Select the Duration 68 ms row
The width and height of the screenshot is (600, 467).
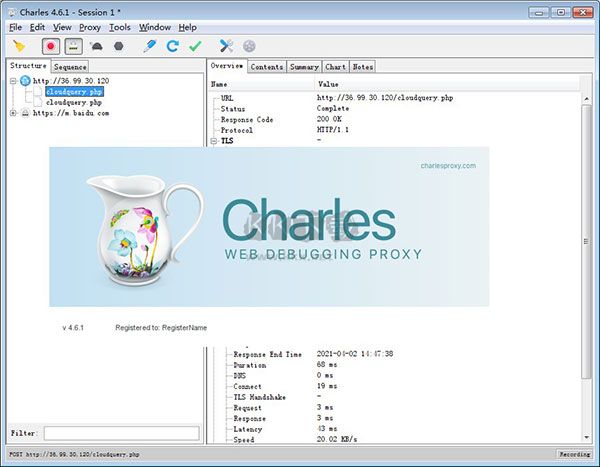[394, 365]
